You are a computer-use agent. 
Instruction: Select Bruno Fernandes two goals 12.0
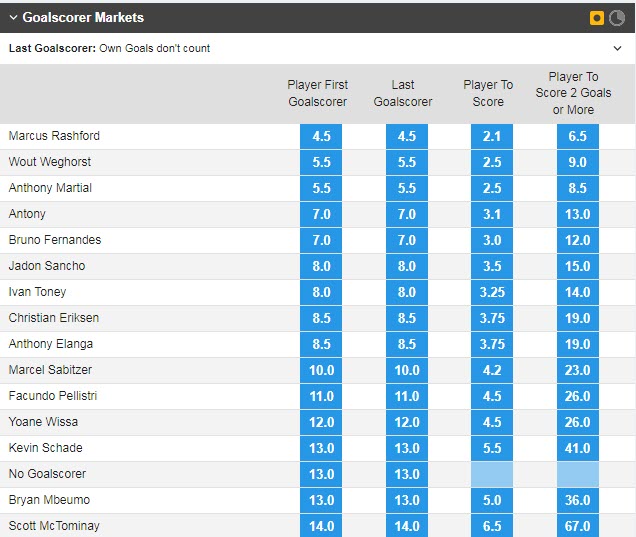[578, 240]
